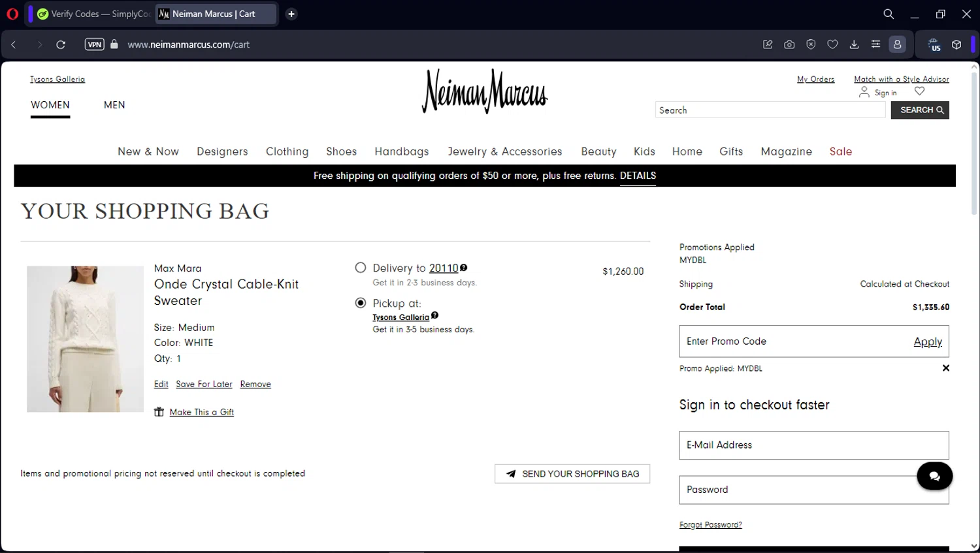This screenshot has height=553, width=980.
Task: Open the browser downloads icon
Action: pos(854,44)
